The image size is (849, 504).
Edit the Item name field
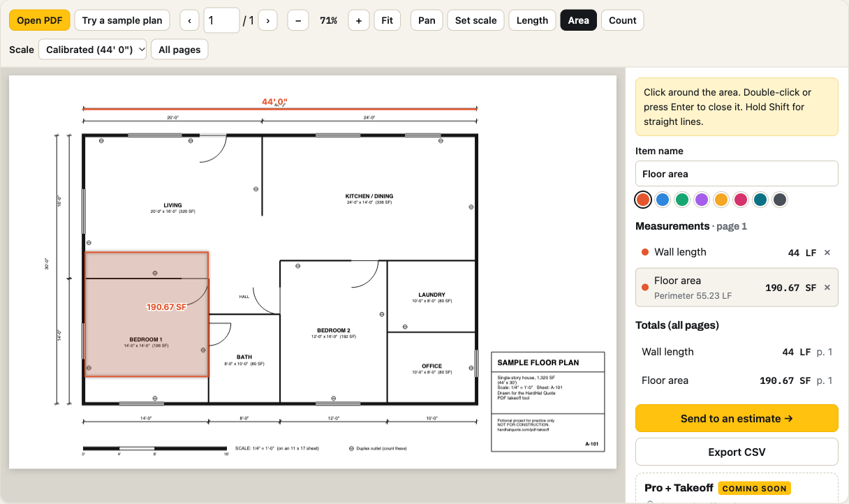click(x=737, y=174)
